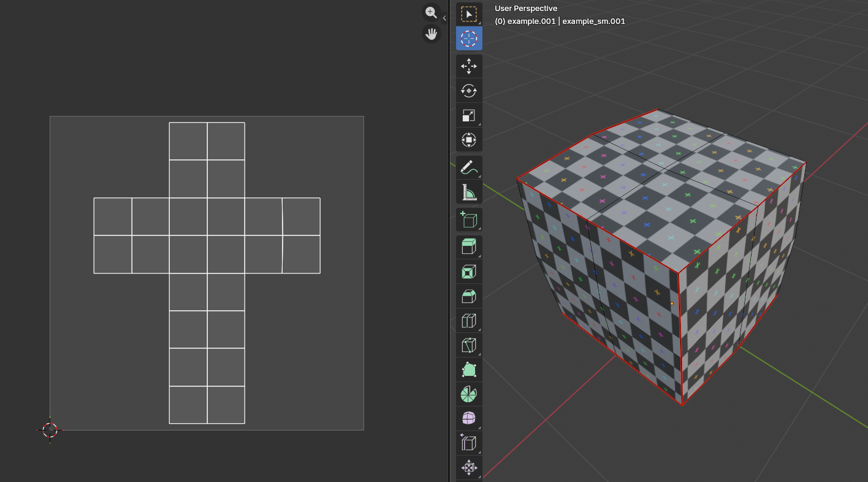Select the Select Box tool
Image resolution: width=868 pixels, height=482 pixels.
click(x=469, y=14)
